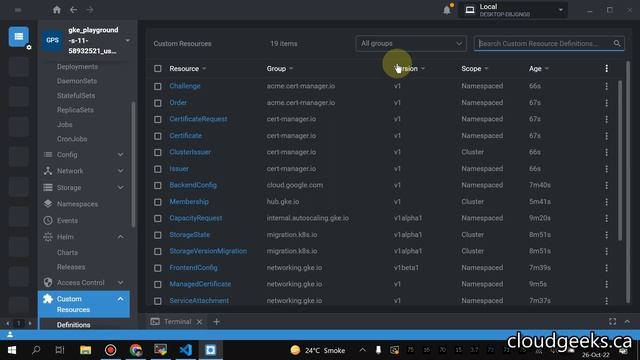Sort table by Group column
This screenshot has height=360, width=640.
coord(280,69)
